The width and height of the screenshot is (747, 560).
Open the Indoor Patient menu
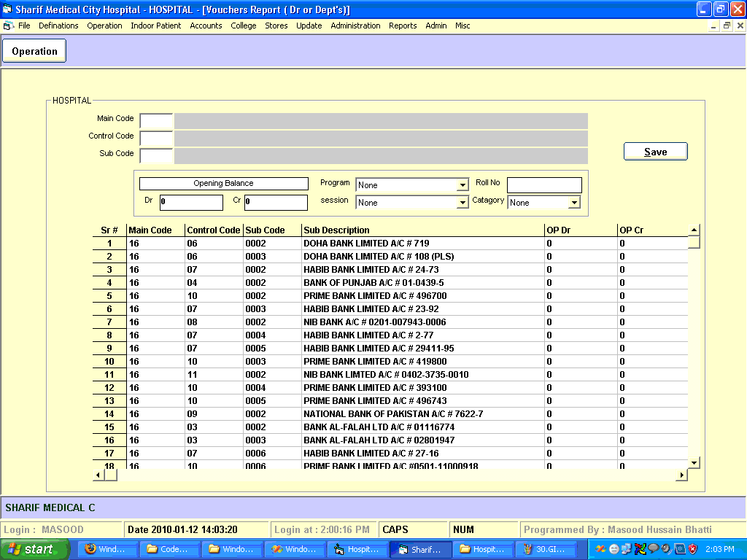156,26
